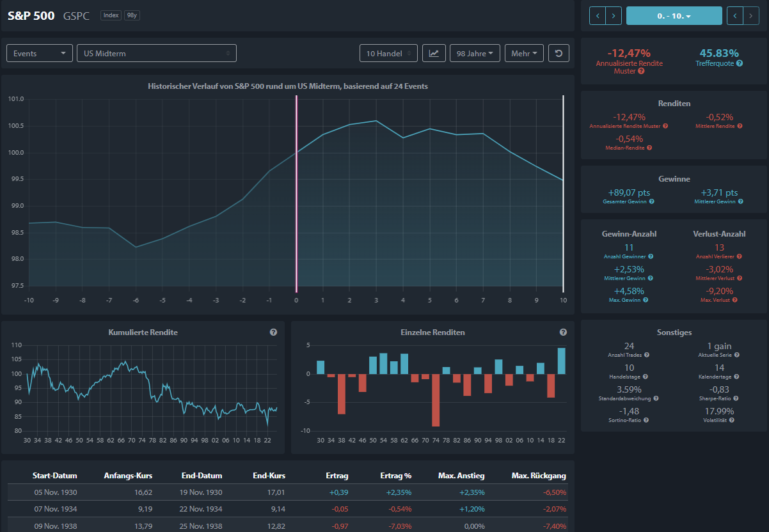
Task: Click the +89,07 pts total gain value
Action: 628,192
